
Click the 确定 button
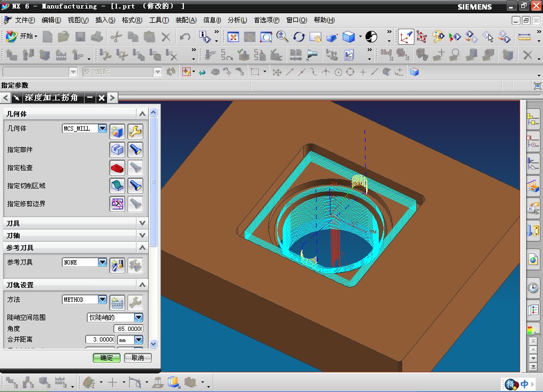(x=107, y=357)
